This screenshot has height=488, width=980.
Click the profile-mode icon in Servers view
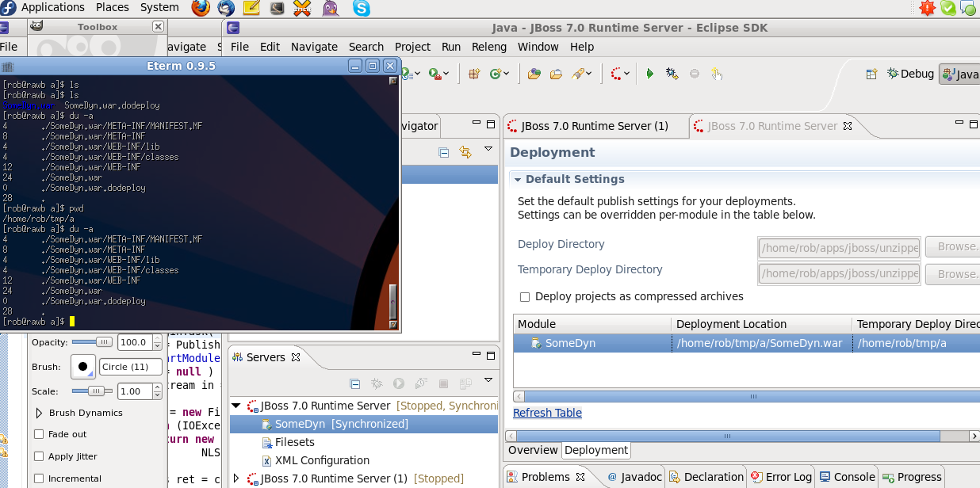[421, 383]
